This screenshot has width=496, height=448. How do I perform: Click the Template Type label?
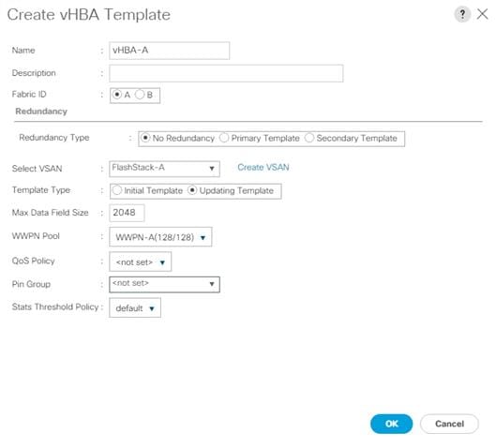pos(41,190)
